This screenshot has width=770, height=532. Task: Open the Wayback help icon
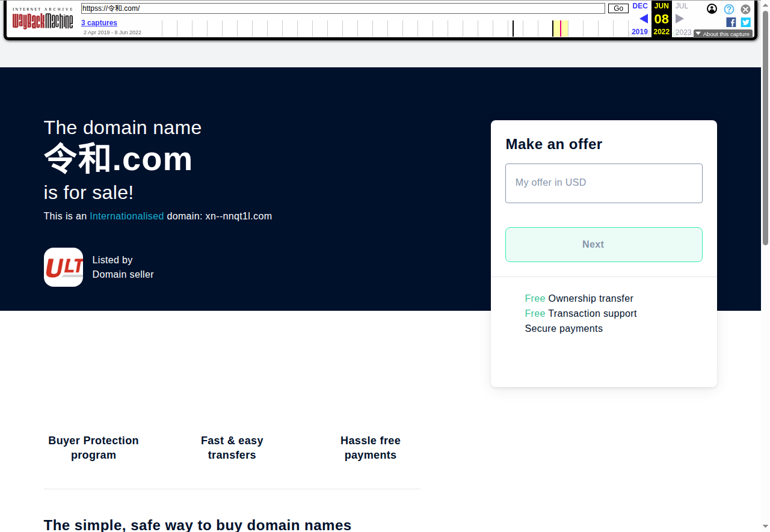728,9
